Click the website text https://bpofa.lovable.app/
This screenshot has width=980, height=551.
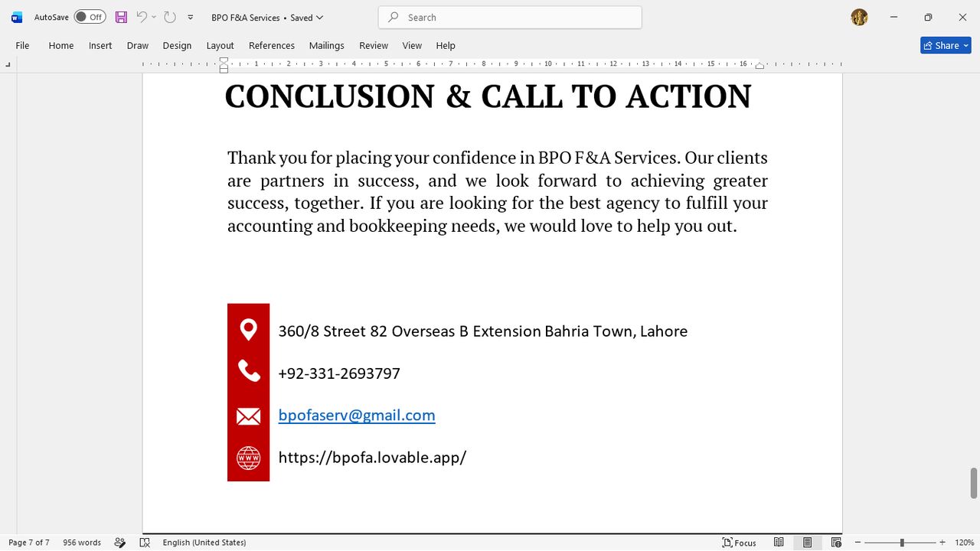click(372, 458)
